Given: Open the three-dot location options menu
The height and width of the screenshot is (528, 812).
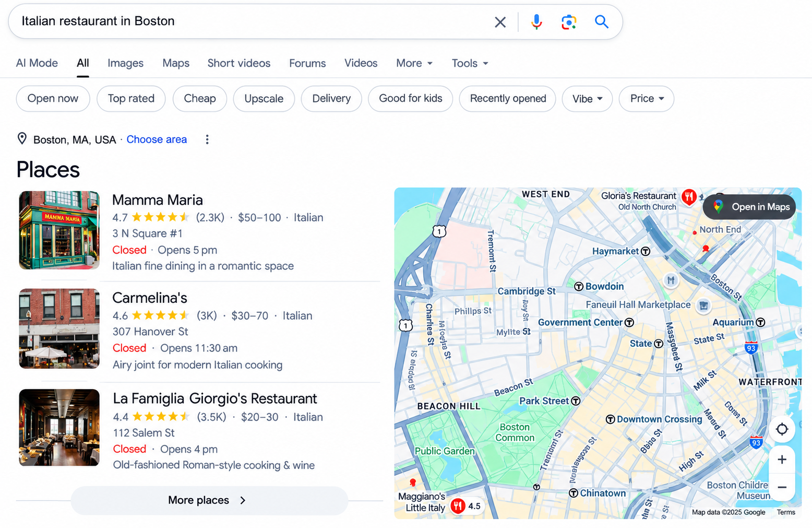Looking at the screenshot, I should (207, 139).
